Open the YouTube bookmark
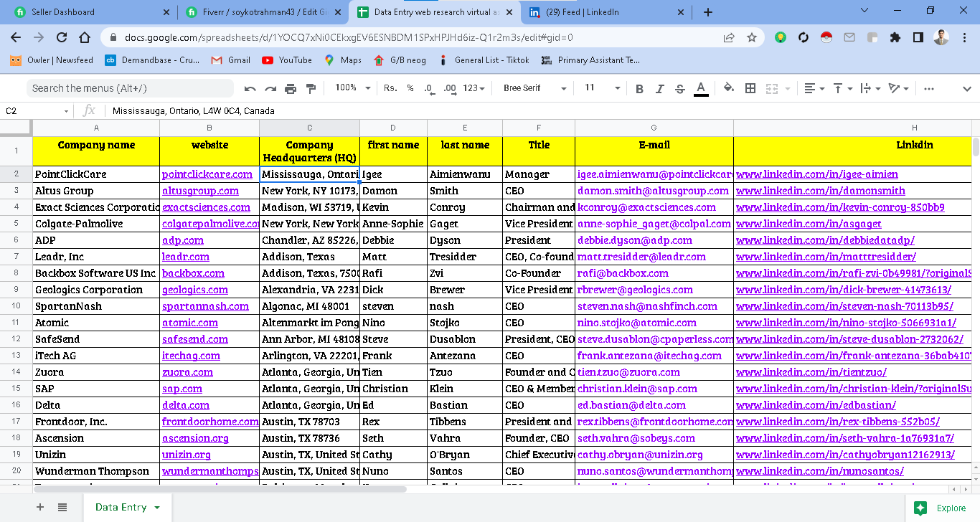The image size is (980, 522). coord(286,60)
